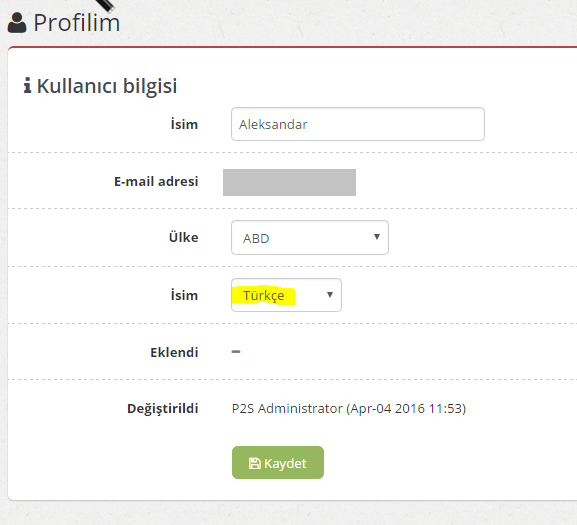
Task: Open the Ülke country dropdown
Action: (x=310, y=238)
